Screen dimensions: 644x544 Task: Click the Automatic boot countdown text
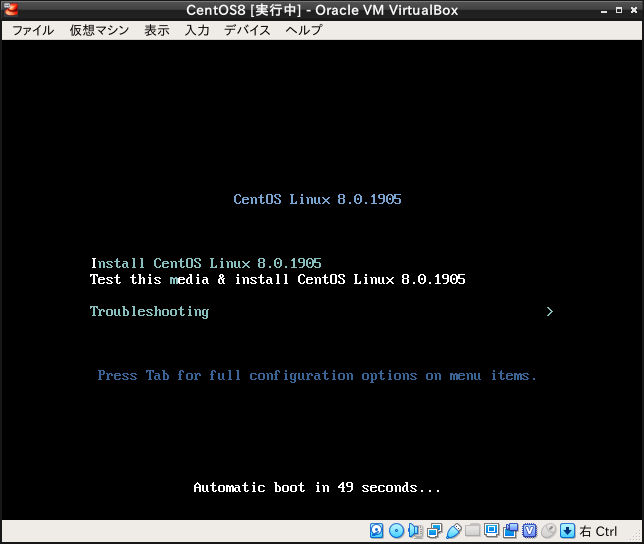tap(317, 487)
